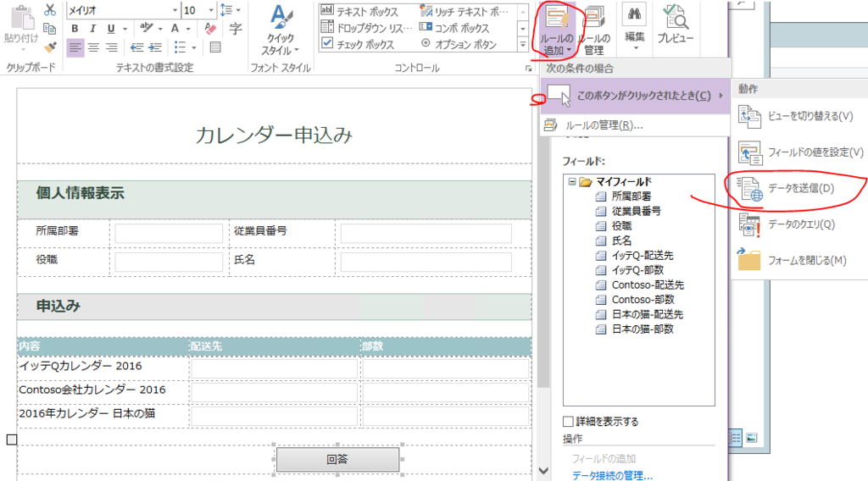Open the line spacing options
Viewport: 868px width, 481px height.
point(229,10)
